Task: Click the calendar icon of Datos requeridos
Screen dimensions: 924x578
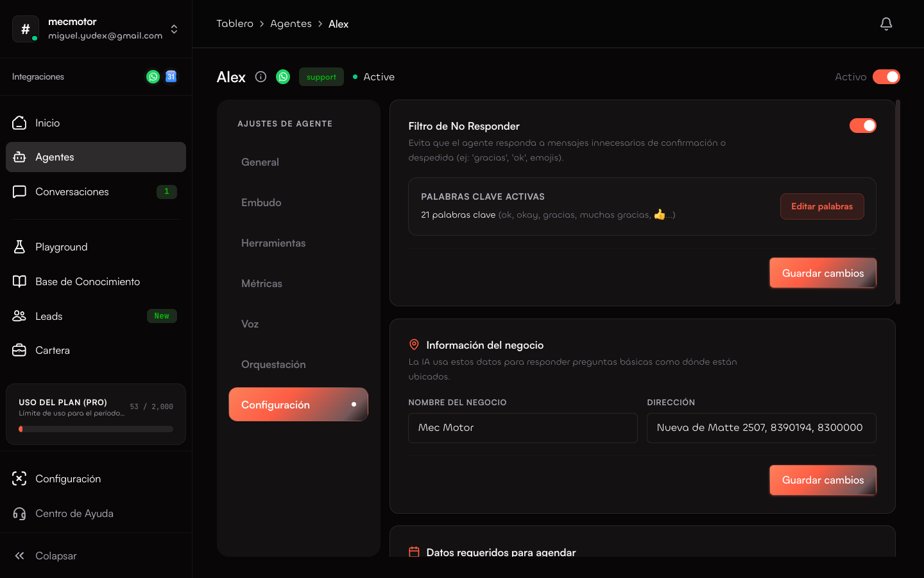Action: click(414, 552)
